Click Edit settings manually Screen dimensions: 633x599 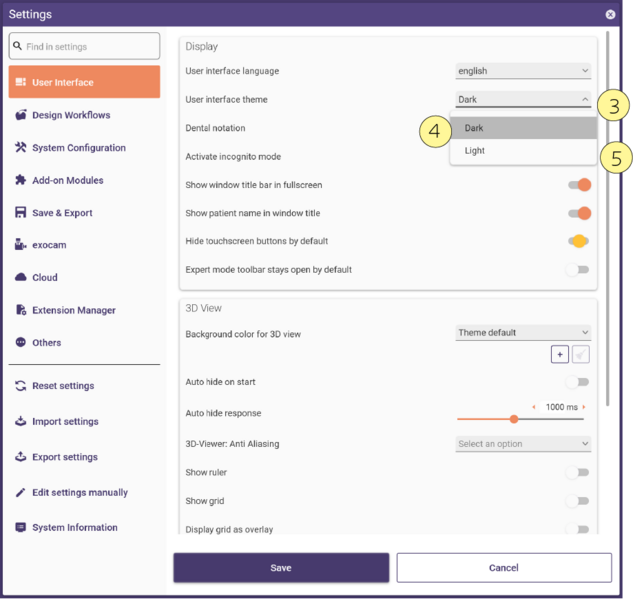tap(80, 492)
